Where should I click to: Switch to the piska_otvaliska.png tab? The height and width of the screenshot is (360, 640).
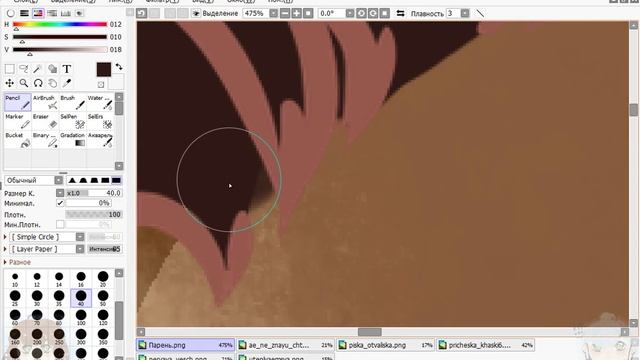[386, 345]
